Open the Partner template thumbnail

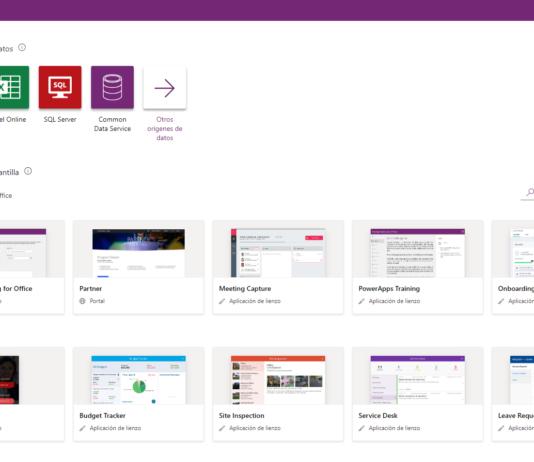point(139,253)
